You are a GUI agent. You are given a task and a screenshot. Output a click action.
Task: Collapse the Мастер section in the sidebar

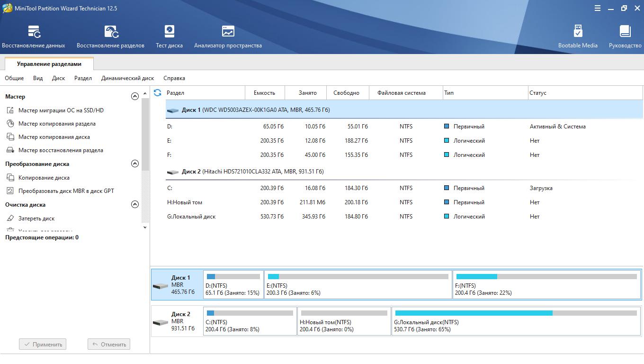135,96
